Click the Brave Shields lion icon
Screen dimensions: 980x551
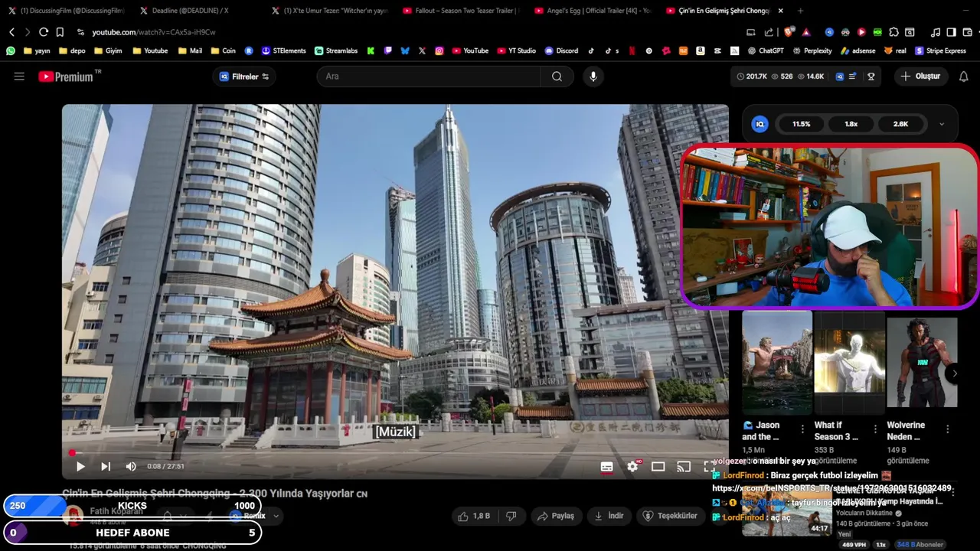(x=789, y=32)
